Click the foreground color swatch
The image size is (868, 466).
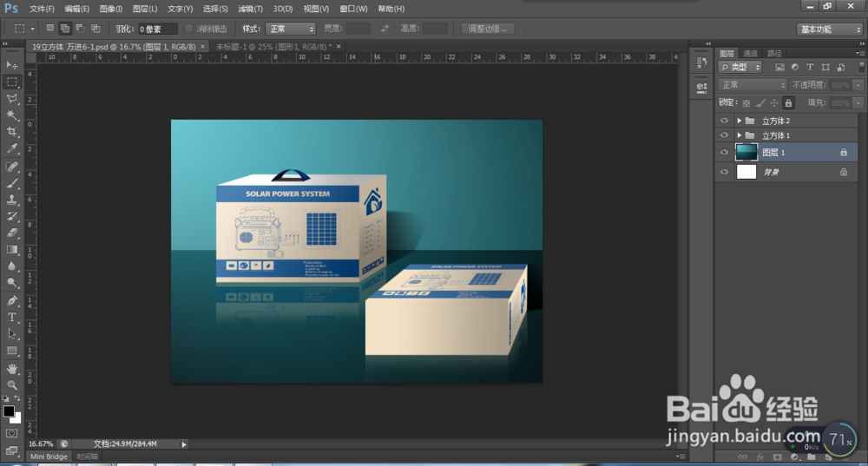pyautogui.click(x=9, y=410)
